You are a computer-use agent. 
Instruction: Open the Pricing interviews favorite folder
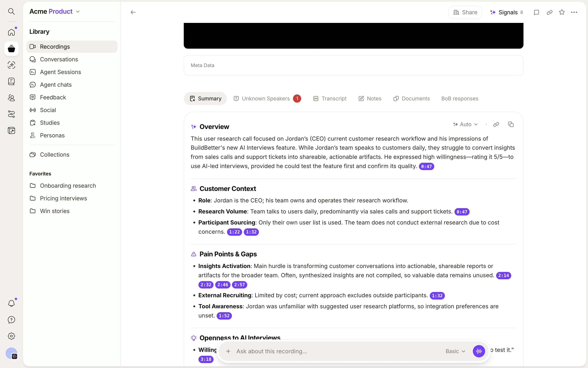[x=72, y=198]
